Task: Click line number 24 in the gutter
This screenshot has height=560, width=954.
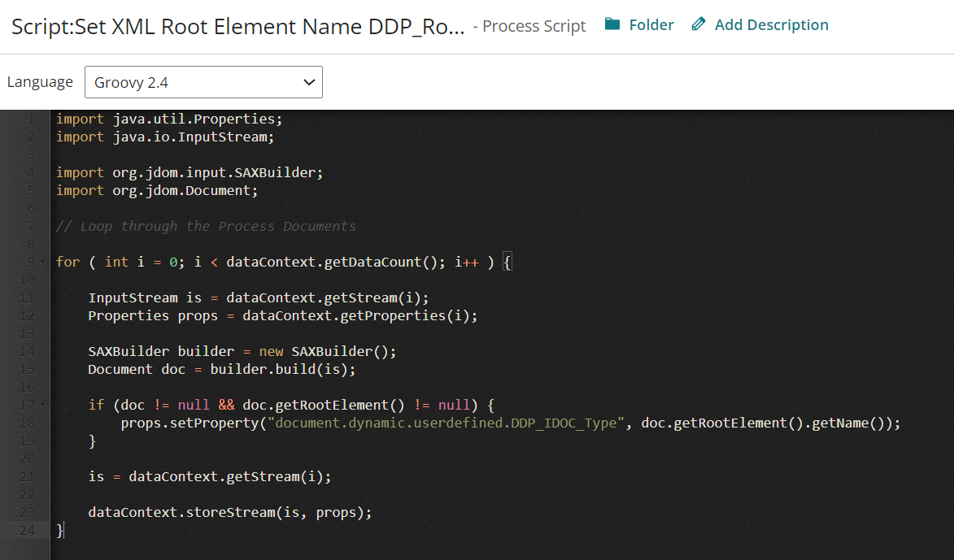Action: 26,529
